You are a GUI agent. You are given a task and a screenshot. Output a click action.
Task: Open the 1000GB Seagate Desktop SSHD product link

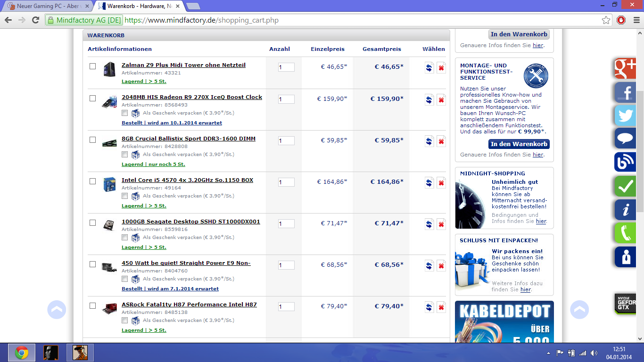click(x=191, y=222)
